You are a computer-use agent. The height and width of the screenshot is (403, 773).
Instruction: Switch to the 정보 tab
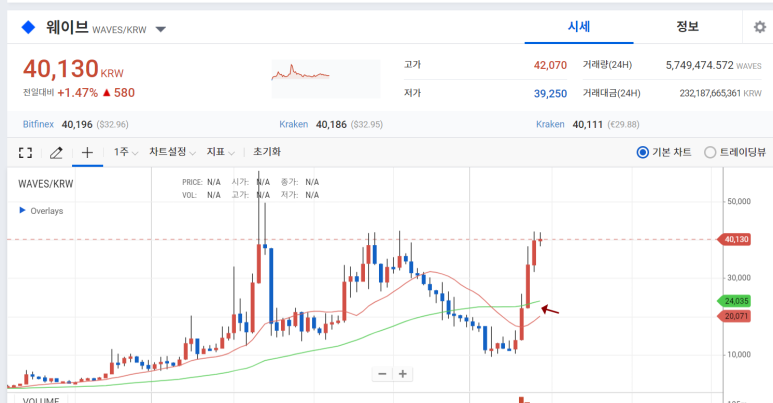[x=687, y=27]
